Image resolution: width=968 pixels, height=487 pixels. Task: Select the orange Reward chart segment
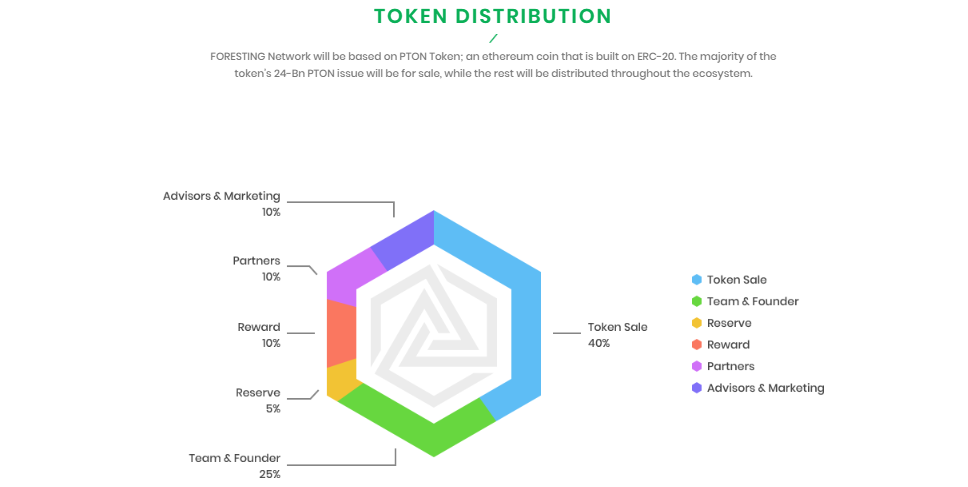pyautogui.click(x=341, y=333)
